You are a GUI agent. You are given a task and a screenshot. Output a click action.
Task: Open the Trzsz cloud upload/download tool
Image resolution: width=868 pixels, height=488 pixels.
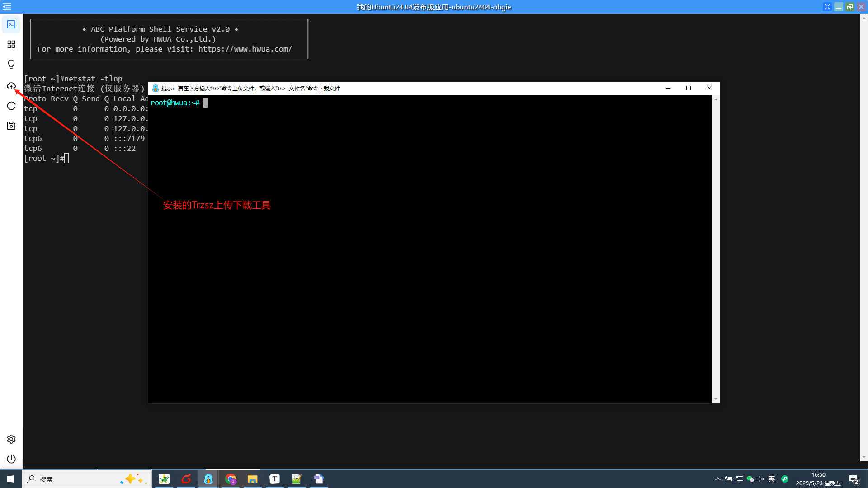(x=11, y=86)
